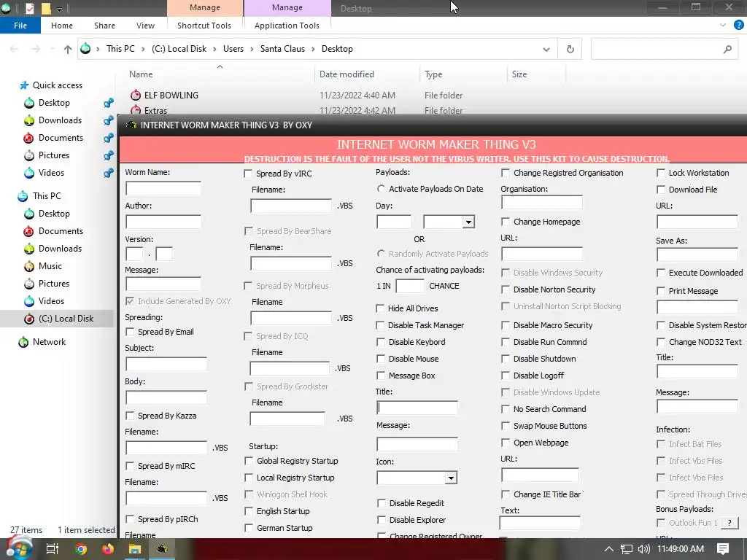The image size is (747, 560).
Task: Click the Documents icon under Quick access
Action: (29, 138)
